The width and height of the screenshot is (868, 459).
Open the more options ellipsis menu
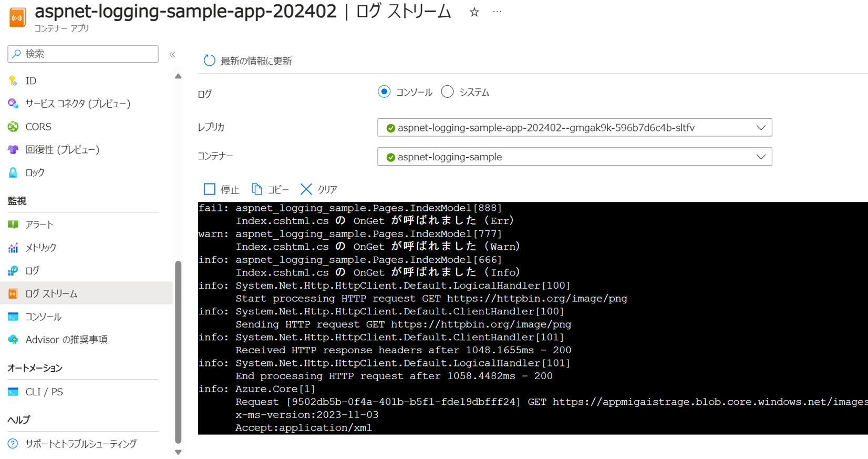click(x=497, y=12)
